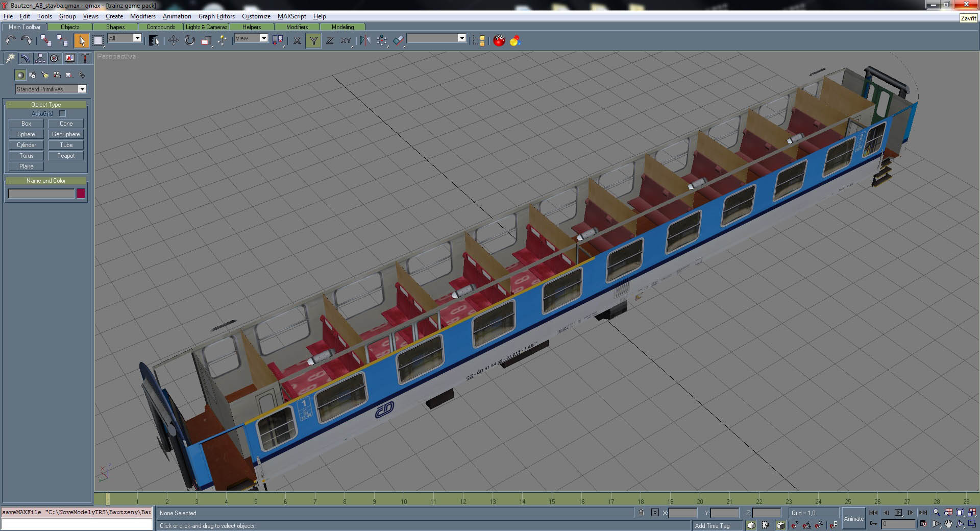Open the Motion command panel tab
The width and height of the screenshot is (980, 531).
pos(55,58)
